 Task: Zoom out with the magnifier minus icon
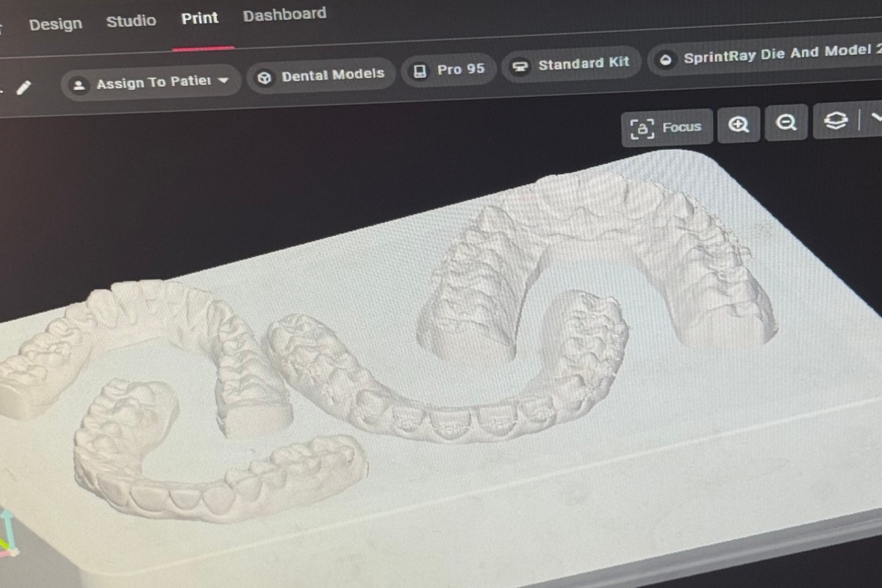coord(786,122)
